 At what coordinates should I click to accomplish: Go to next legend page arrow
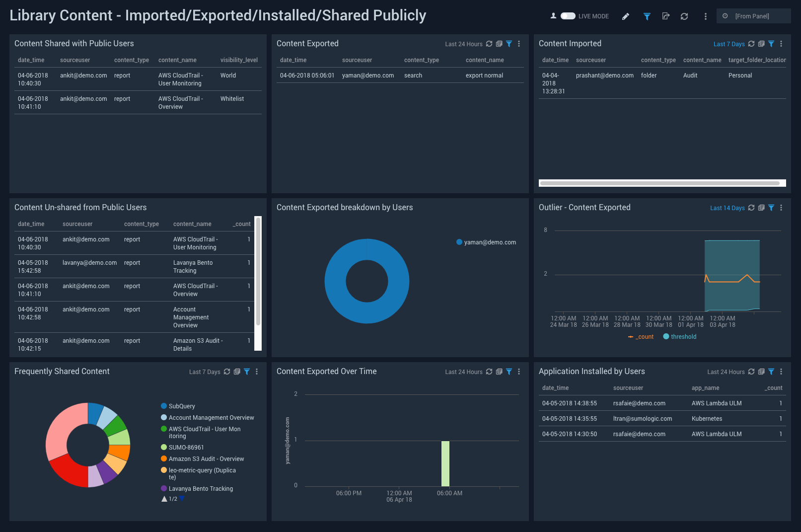pyautogui.click(x=182, y=498)
